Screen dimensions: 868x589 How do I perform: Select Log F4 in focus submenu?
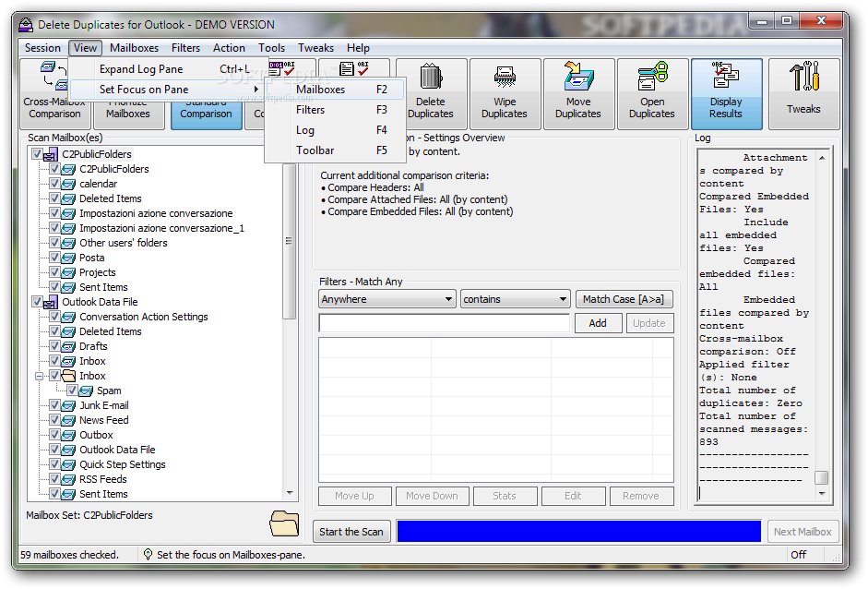[x=336, y=130]
